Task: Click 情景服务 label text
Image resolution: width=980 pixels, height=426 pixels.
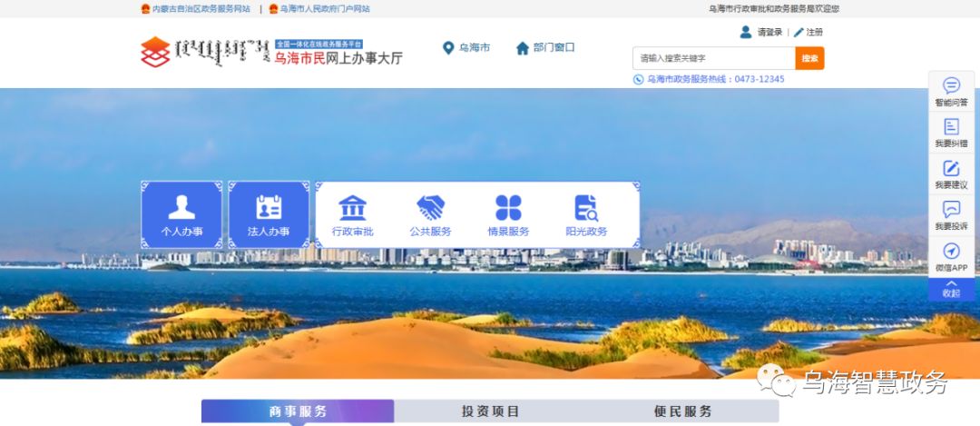Action: click(508, 232)
